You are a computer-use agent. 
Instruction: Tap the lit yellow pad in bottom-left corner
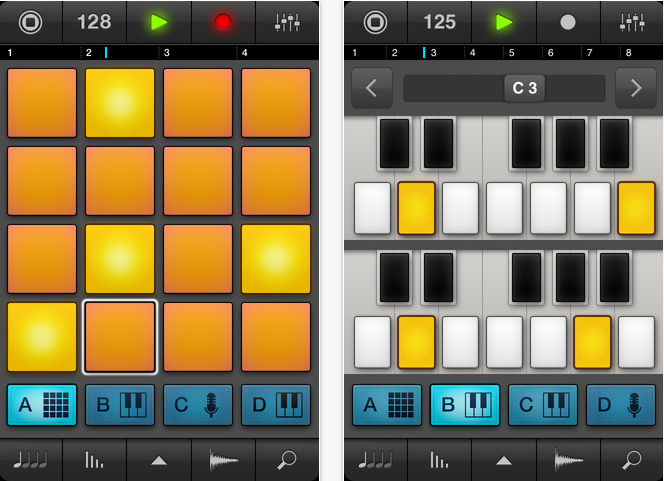pos(42,337)
